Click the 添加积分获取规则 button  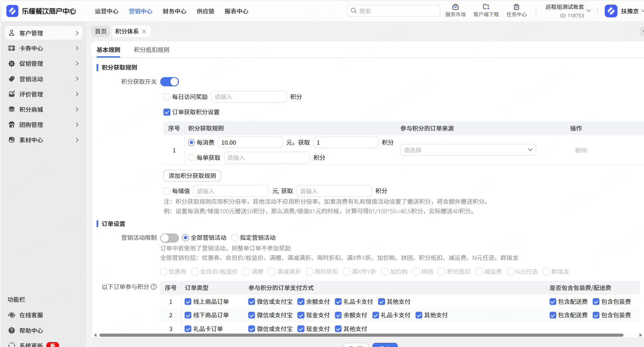point(192,176)
